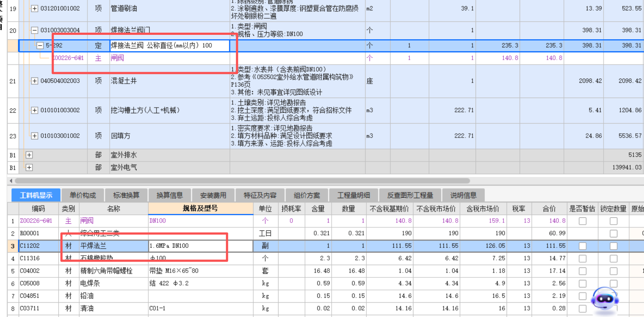Tick 锁定数量 checkbox for 平焊法兰 row

pyautogui.click(x=614, y=246)
